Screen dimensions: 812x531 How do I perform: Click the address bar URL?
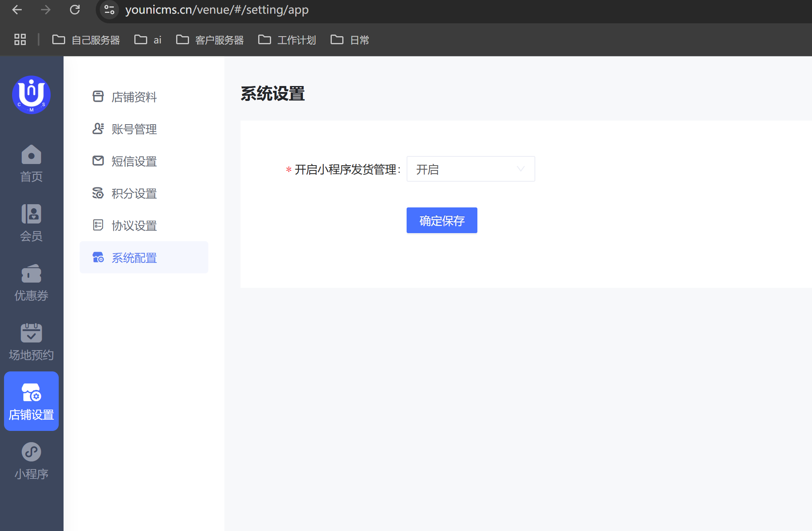point(217,10)
